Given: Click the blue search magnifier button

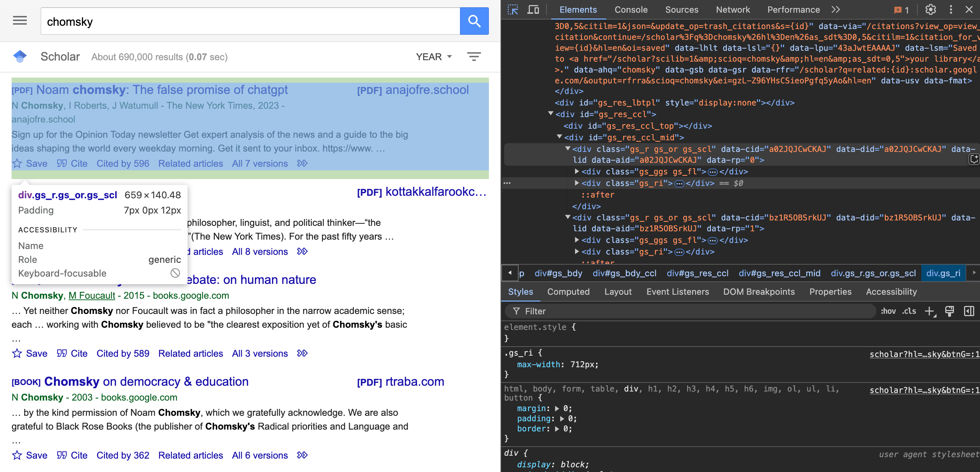Looking at the screenshot, I should pyautogui.click(x=474, y=21).
